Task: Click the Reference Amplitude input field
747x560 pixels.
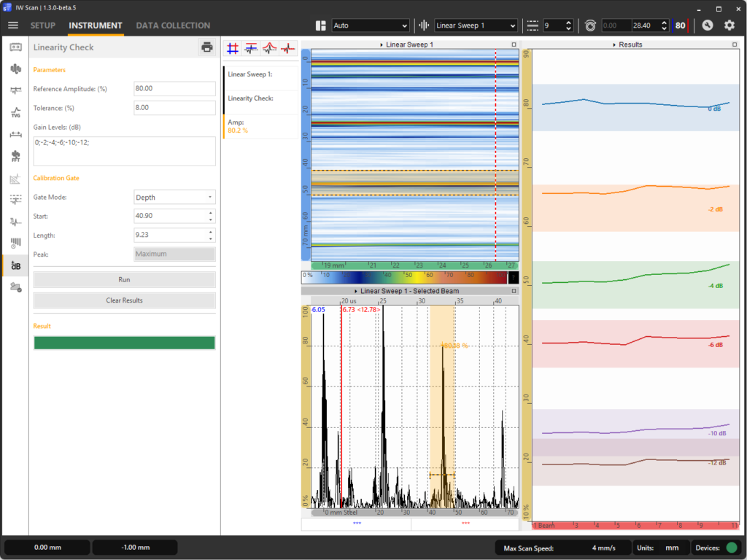Action: click(174, 88)
